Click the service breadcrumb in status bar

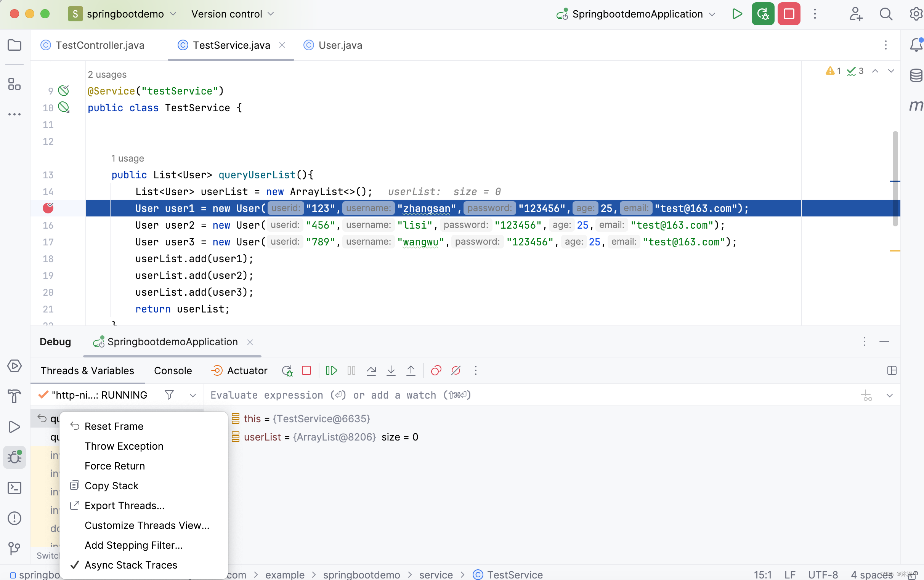(x=436, y=574)
